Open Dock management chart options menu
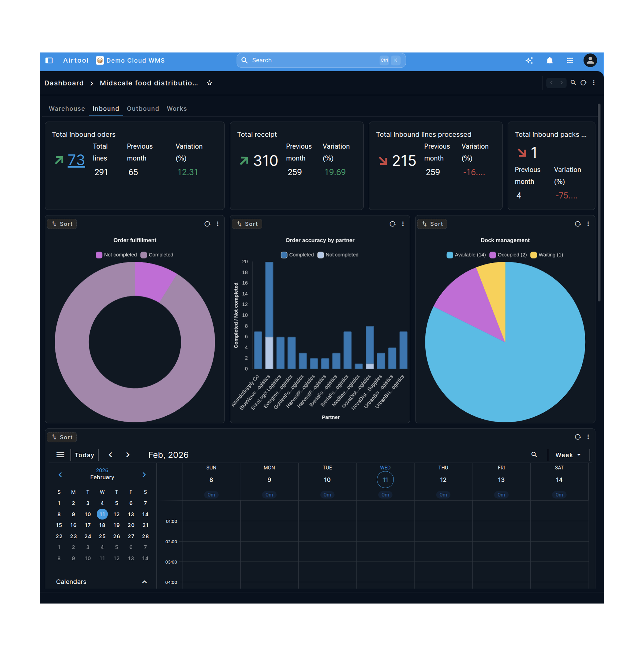 coord(588,224)
